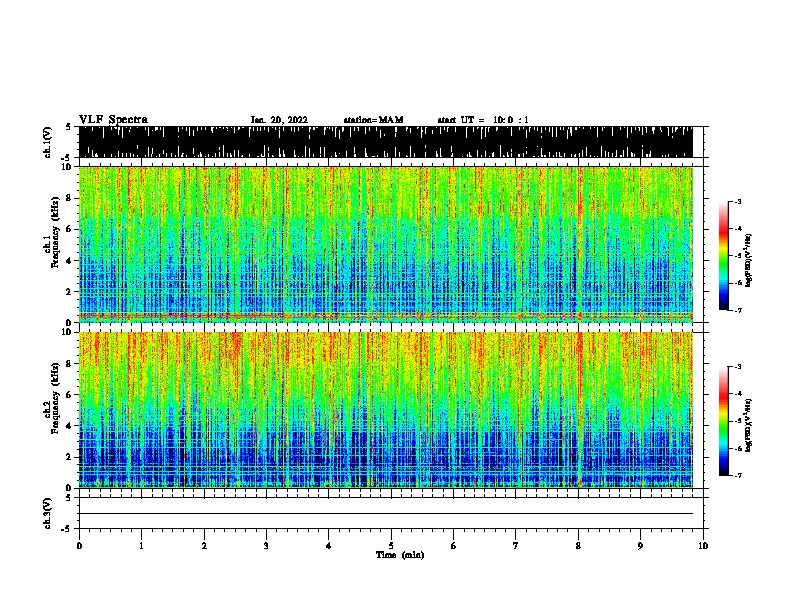
Task: Click time axis tick label "2"
Action: [204, 546]
